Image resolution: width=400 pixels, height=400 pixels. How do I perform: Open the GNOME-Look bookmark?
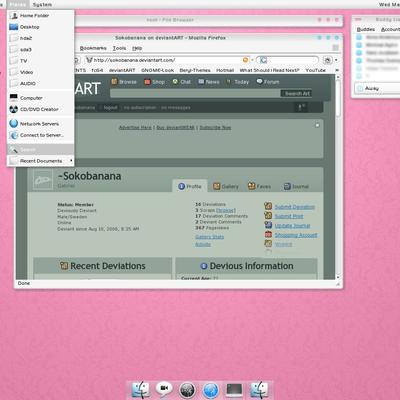pos(157,70)
